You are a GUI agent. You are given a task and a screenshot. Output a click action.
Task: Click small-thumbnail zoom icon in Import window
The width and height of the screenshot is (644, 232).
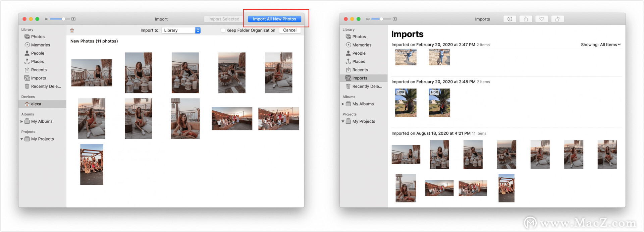point(47,19)
